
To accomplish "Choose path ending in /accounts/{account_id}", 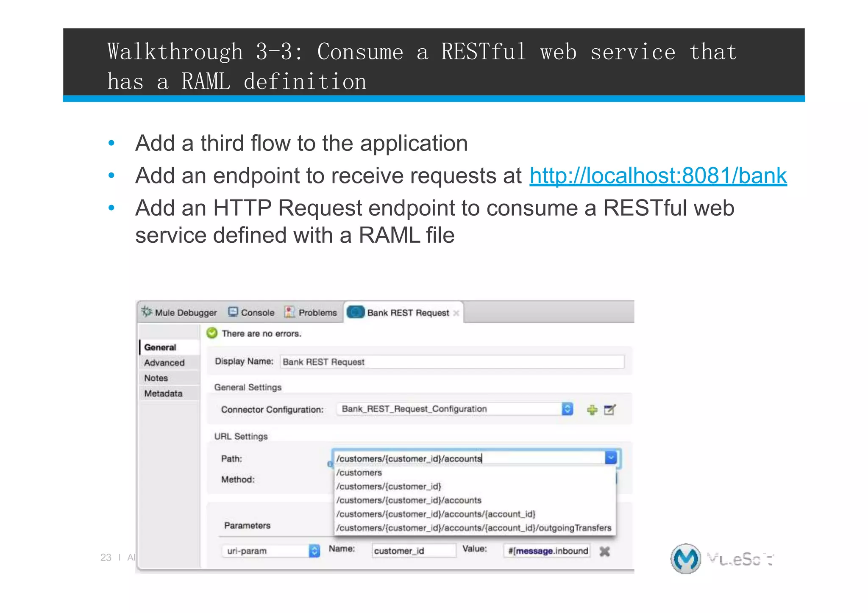I will click(475, 514).
